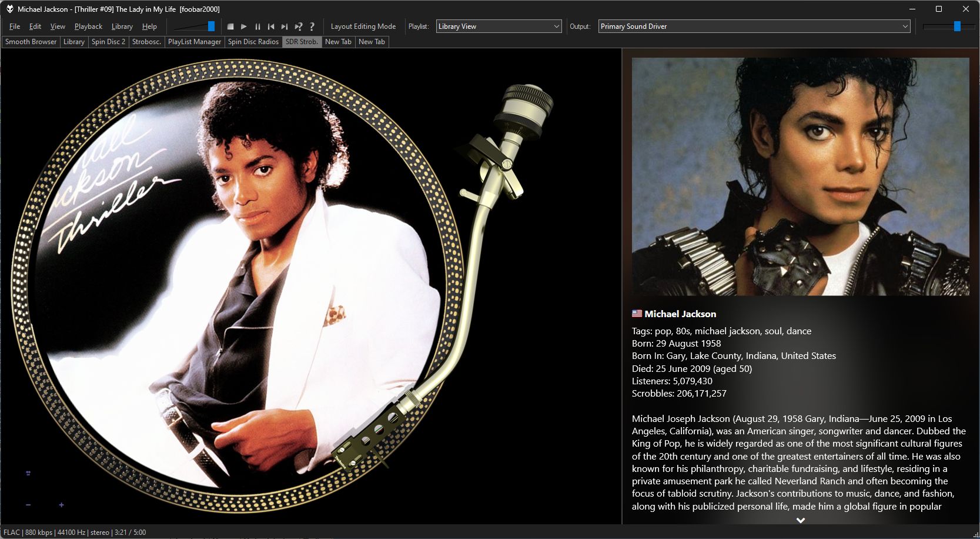This screenshot has height=539, width=980.
Task: Click the status bar playback info
Action: tap(75, 533)
